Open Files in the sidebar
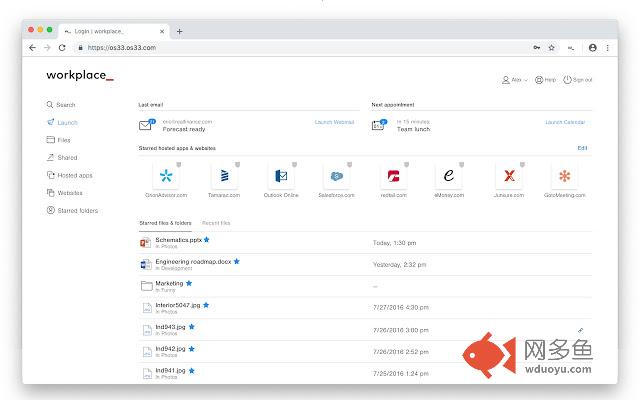The height and width of the screenshot is (400, 640). [58, 140]
